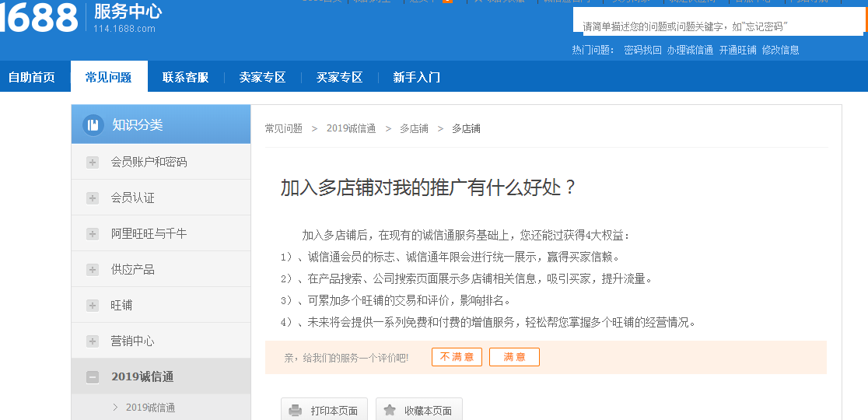Screen dimensions: 868x420
Task: Click the printer icon on 打印本页面
Action: click(296, 411)
